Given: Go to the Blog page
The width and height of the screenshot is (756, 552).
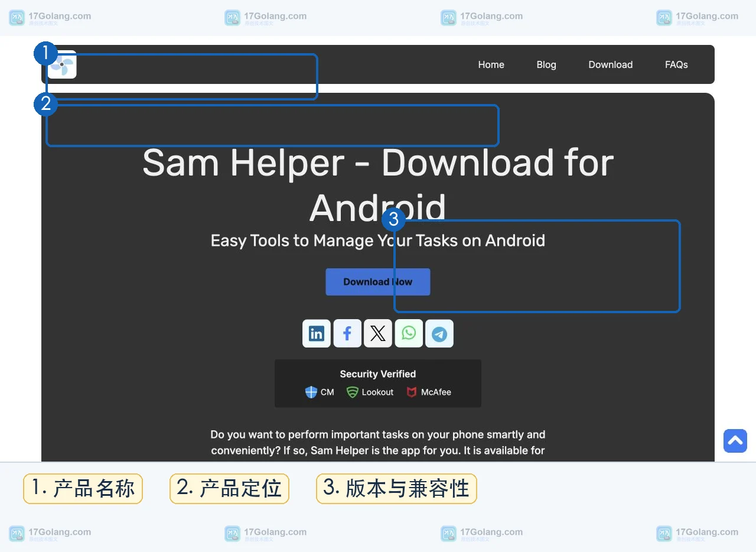Looking at the screenshot, I should [x=546, y=64].
